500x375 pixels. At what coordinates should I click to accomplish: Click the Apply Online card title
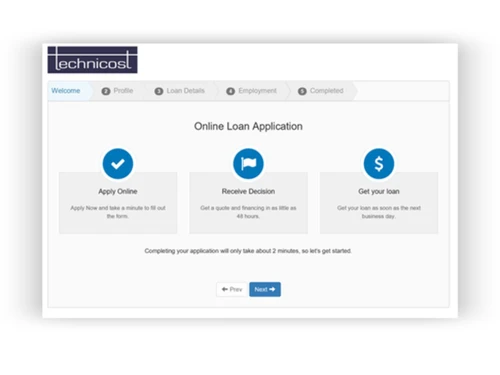(x=118, y=191)
